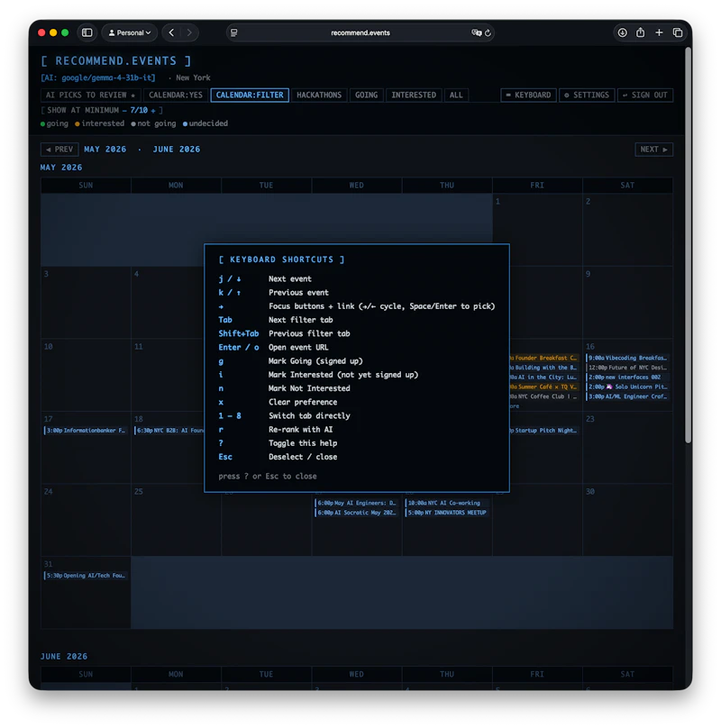Click the 'press ? or Esc to close' hint
The image size is (721, 728).
[268, 477]
